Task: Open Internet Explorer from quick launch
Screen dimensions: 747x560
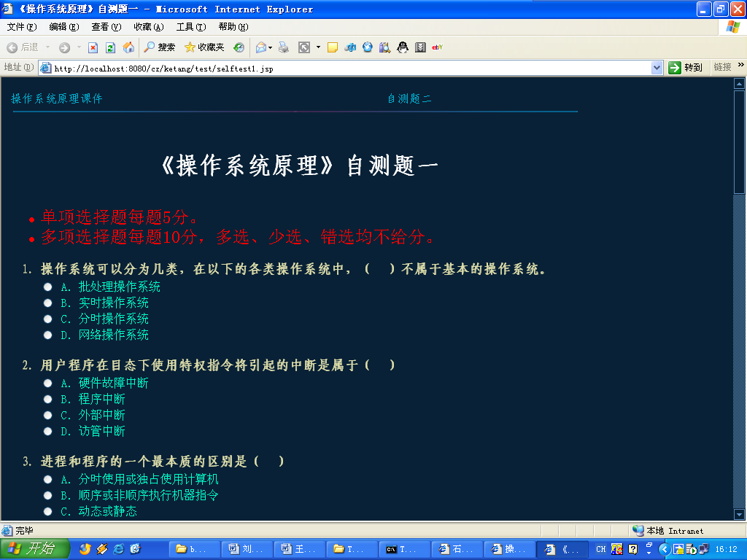Action: 118,549
